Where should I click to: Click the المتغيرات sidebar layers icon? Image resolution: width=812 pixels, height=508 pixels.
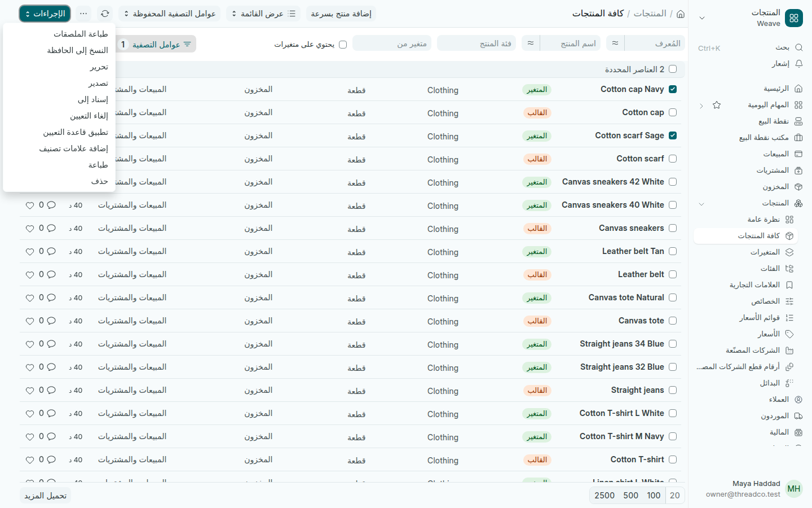click(789, 252)
